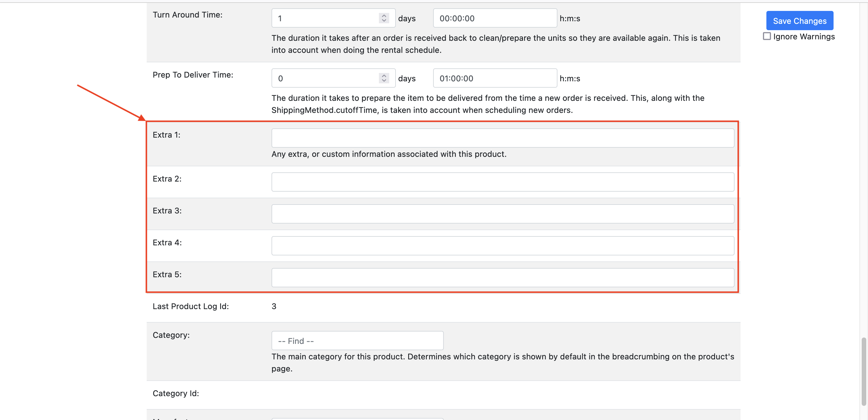Click the Category Id label
This screenshot has height=420, width=868.
[176, 393]
